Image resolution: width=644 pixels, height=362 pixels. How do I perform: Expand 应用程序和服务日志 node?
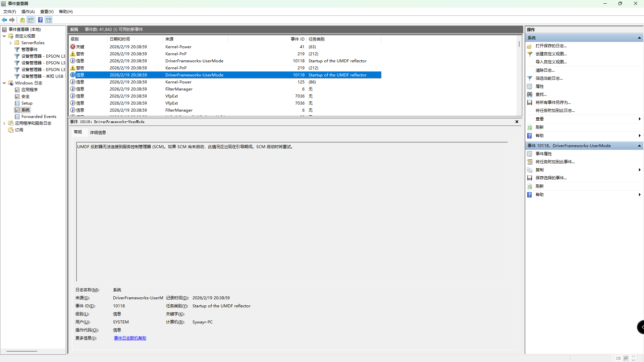[4, 123]
